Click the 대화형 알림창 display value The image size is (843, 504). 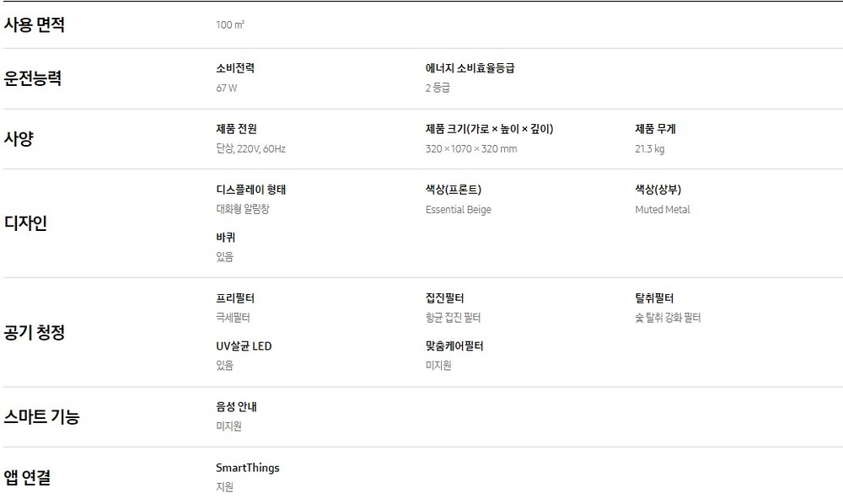[x=243, y=209]
